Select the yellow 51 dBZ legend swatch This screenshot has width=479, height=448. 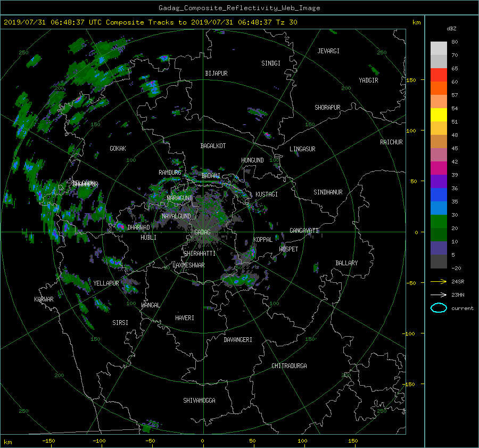click(x=439, y=115)
